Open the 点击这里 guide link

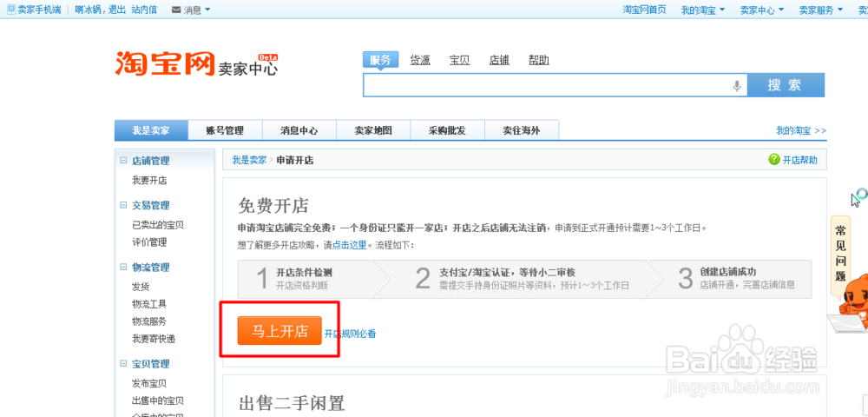[349, 245]
